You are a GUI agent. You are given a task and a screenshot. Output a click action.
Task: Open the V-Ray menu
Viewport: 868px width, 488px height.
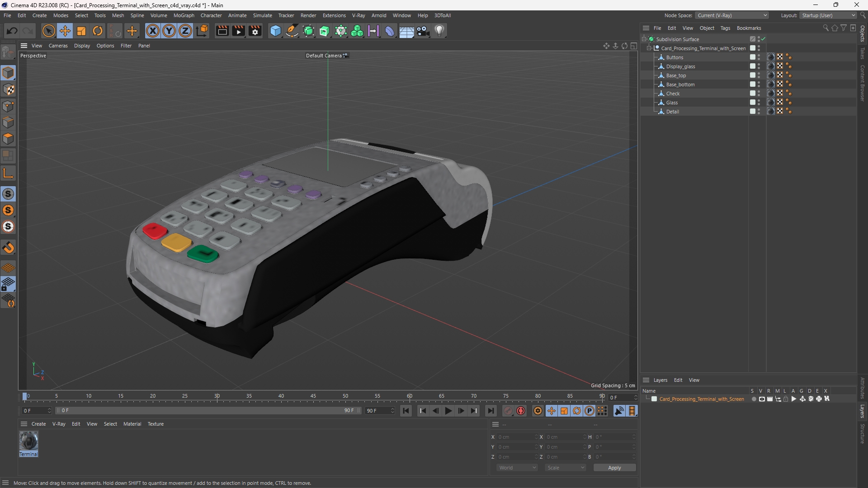(359, 15)
